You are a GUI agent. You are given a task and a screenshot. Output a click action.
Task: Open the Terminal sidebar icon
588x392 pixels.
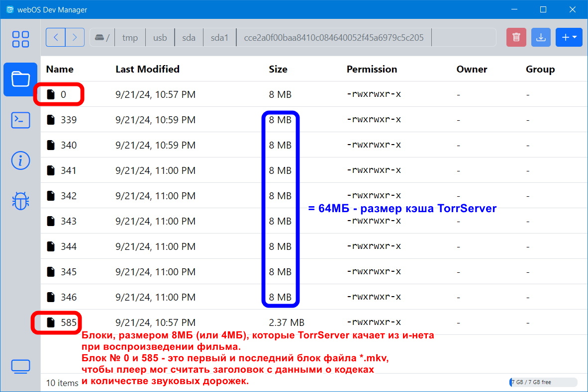pos(20,120)
